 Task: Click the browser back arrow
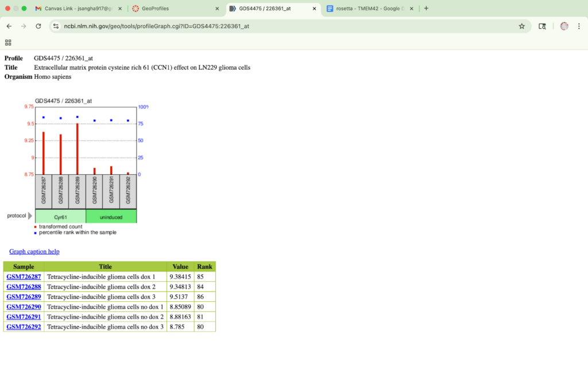9,26
